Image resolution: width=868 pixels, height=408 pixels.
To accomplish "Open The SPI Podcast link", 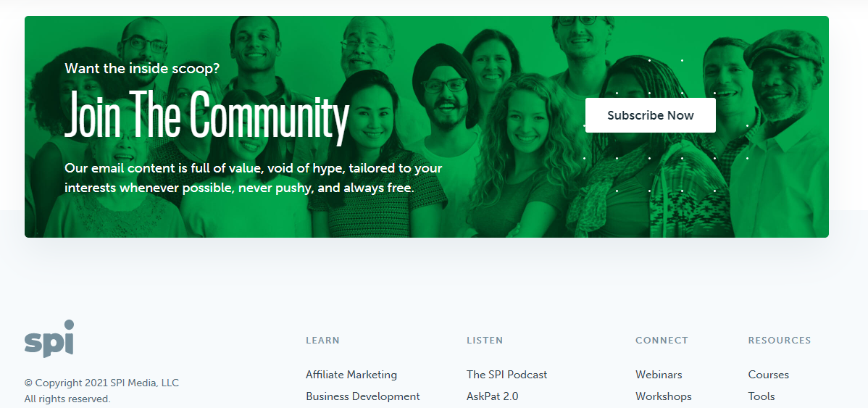I will pyautogui.click(x=506, y=375).
